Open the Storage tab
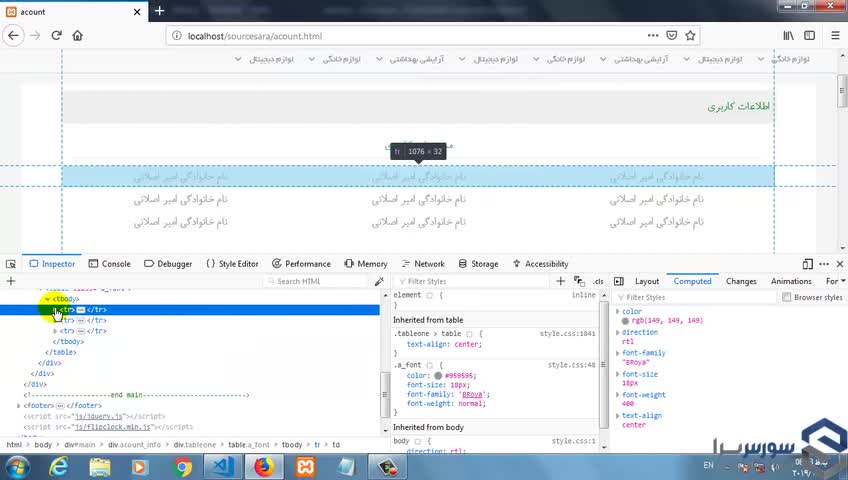Image resolution: width=848 pixels, height=480 pixels. click(x=479, y=264)
